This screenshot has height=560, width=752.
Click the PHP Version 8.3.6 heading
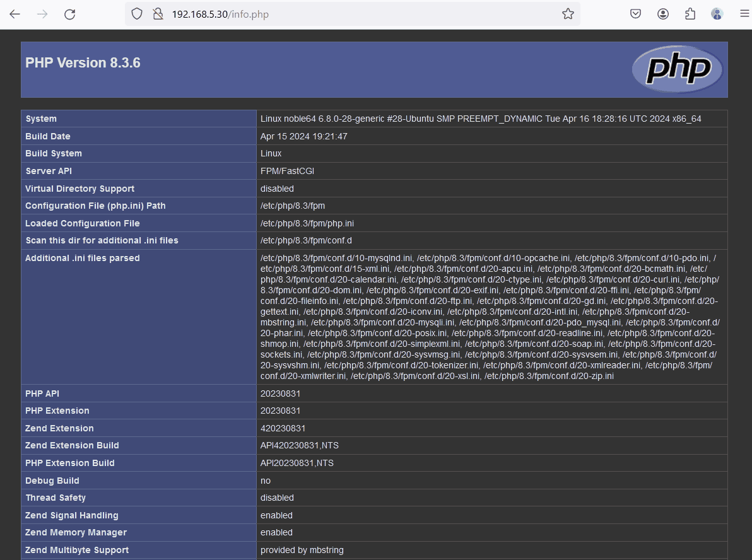[83, 63]
